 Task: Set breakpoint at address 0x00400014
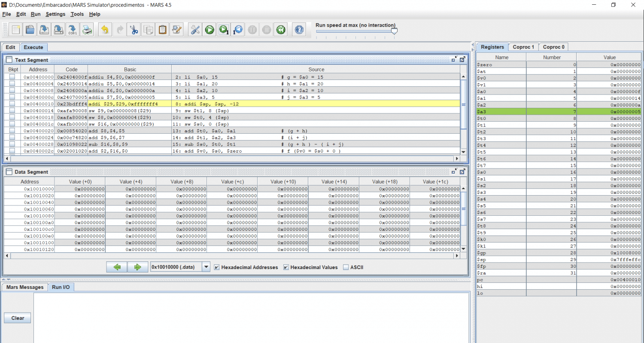(x=12, y=110)
